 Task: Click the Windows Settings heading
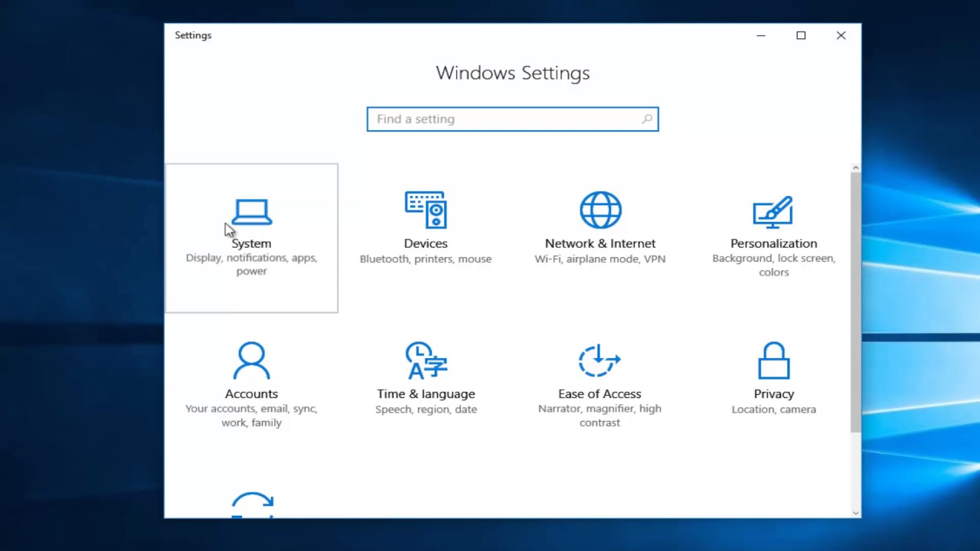click(x=512, y=73)
